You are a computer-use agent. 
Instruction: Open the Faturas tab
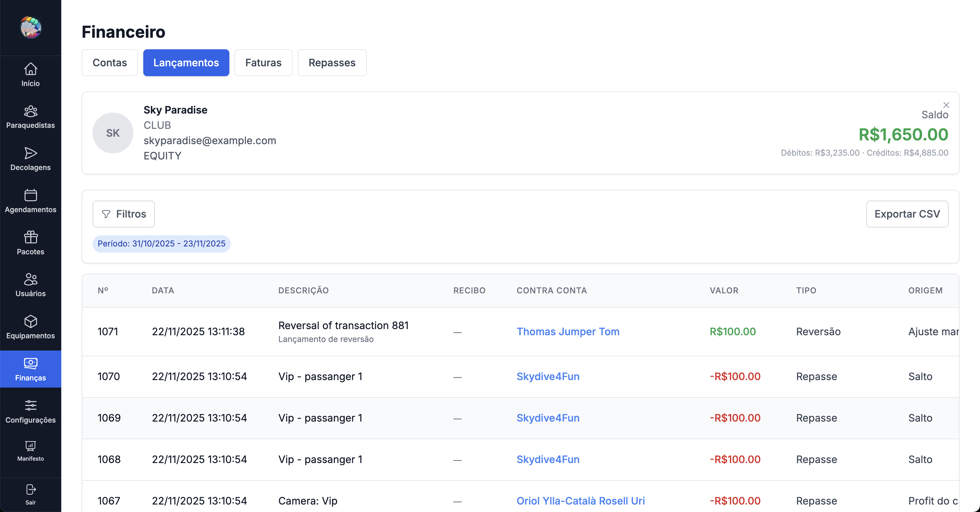[263, 62]
